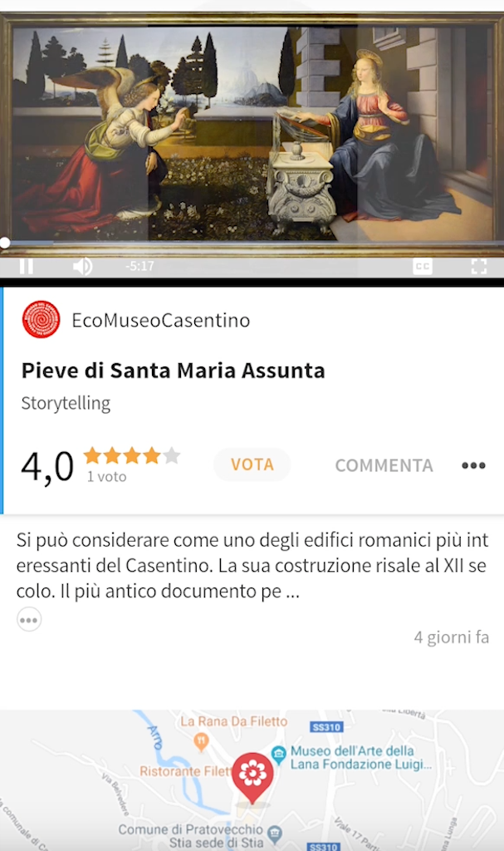The width and height of the screenshot is (504, 851).
Task: Open Museo dell'Arte della Lana map marker
Action: click(279, 753)
